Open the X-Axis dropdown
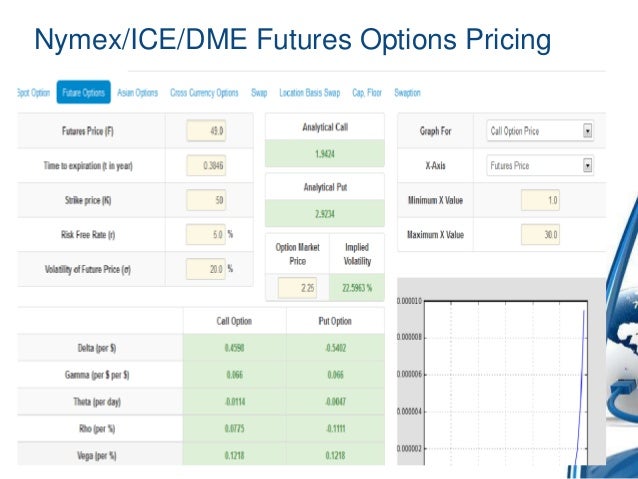This screenshot has width=638, height=479. click(x=539, y=166)
